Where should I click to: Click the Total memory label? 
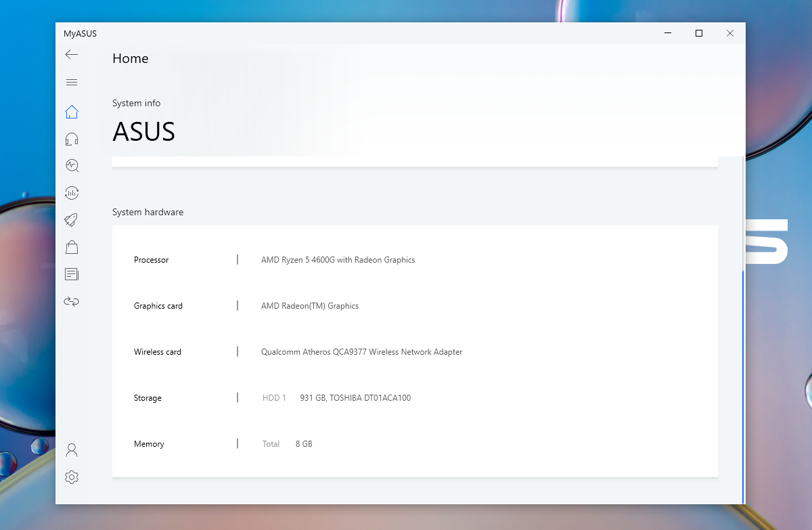point(271,444)
